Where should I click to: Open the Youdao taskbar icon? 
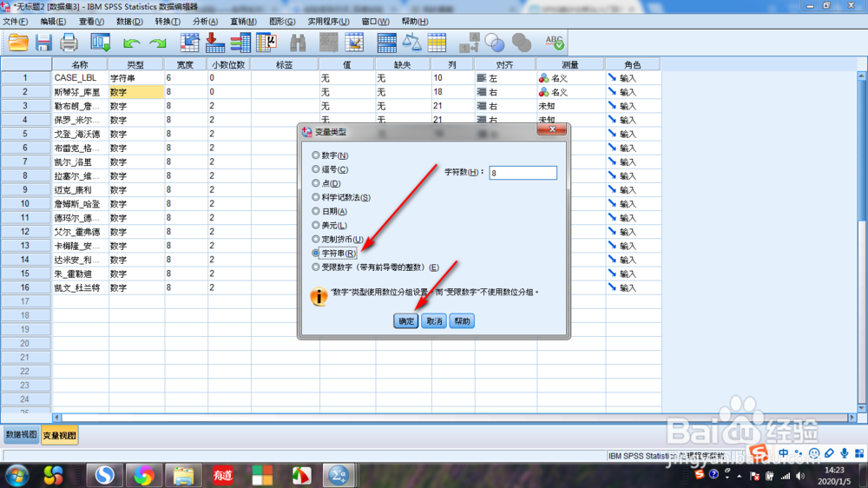(222, 475)
